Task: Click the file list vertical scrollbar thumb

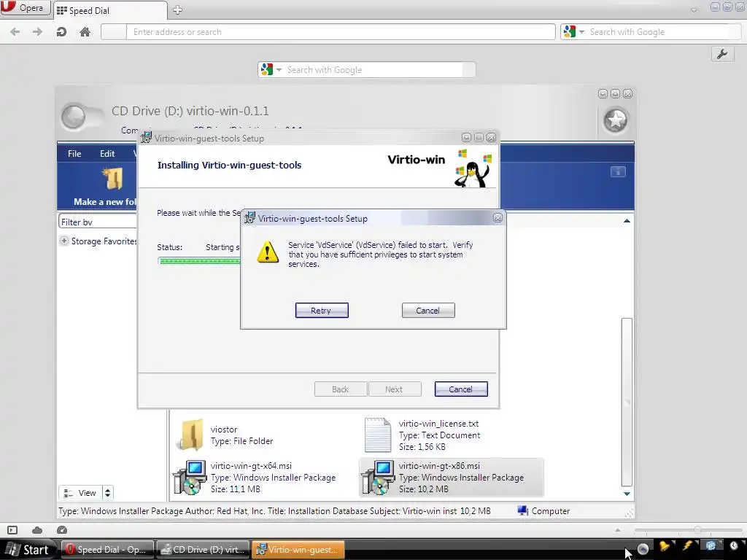Action: pyautogui.click(x=627, y=402)
